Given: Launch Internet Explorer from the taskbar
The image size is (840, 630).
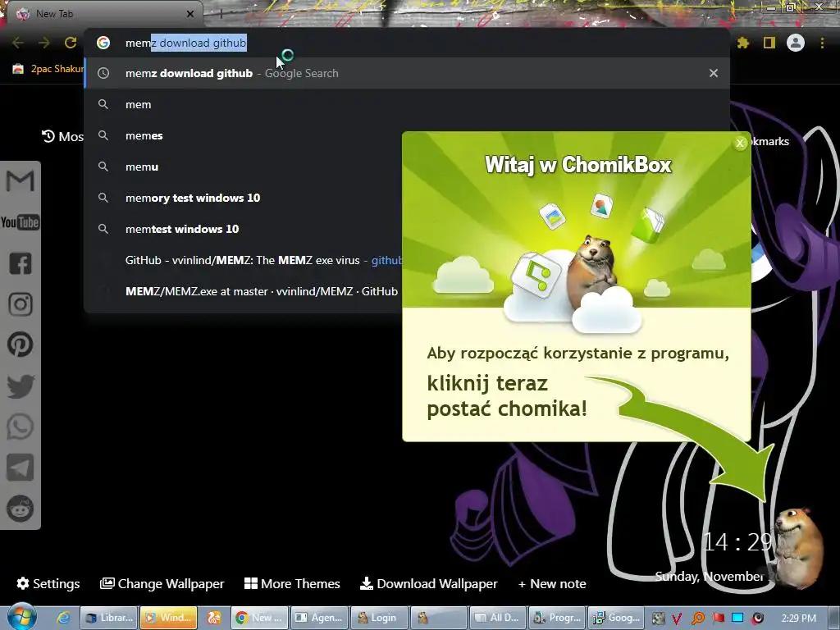Looking at the screenshot, I should tap(62, 618).
